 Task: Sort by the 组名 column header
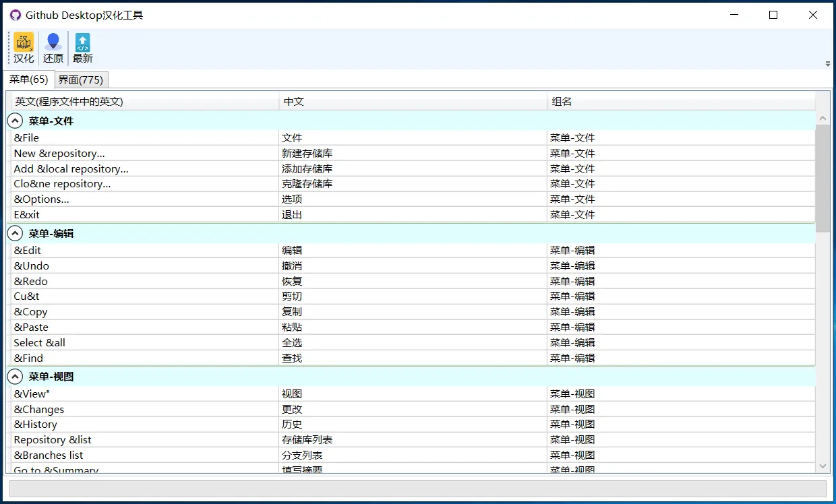(681, 102)
